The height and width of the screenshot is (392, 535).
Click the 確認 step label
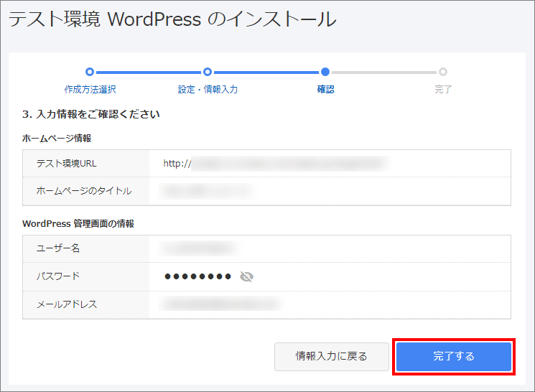coord(325,90)
